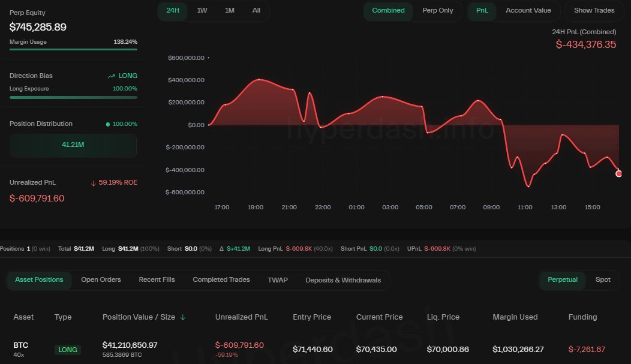This screenshot has width=631, height=364.
Task: Click the 41.21M distribution button
Action: click(x=73, y=145)
